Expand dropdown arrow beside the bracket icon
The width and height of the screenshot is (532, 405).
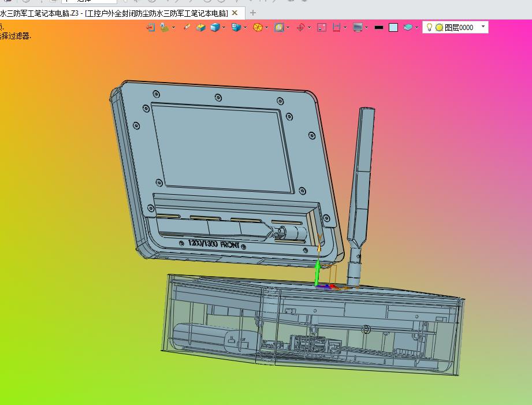(345, 28)
